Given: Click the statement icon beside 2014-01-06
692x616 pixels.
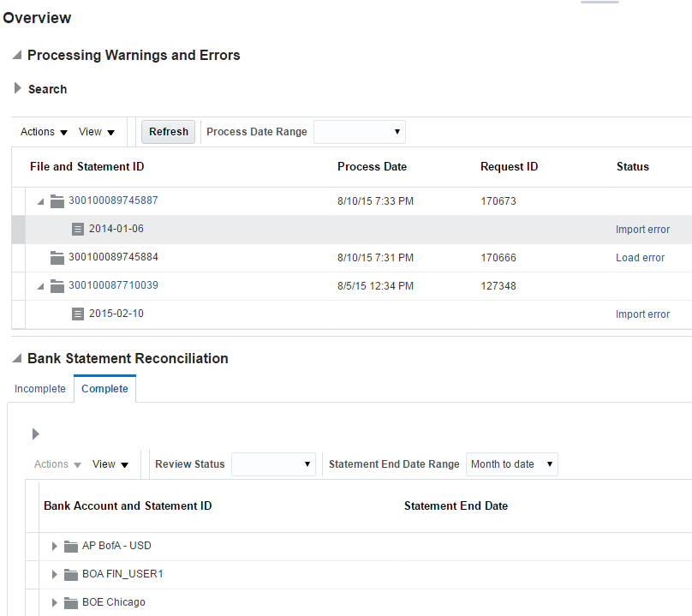Looking at the screenshot, I should click(78, 230).
